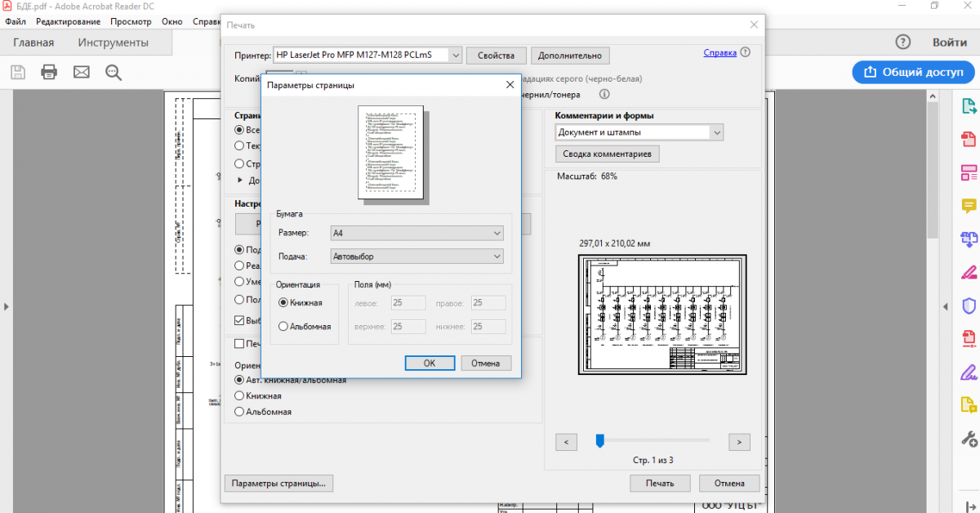Open the Comment tool in right sidebar
Viewport: 980px width, 513px height.
coord(969,205)
